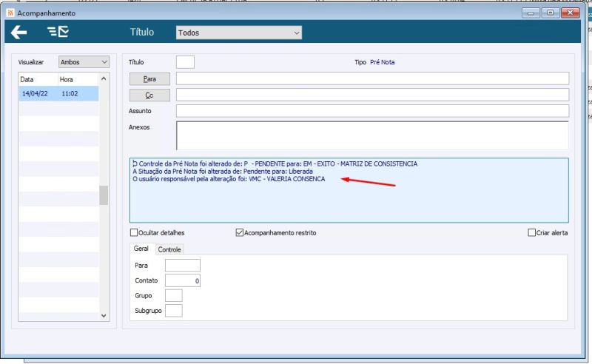Switch to the Controle tab

(169, 249)
